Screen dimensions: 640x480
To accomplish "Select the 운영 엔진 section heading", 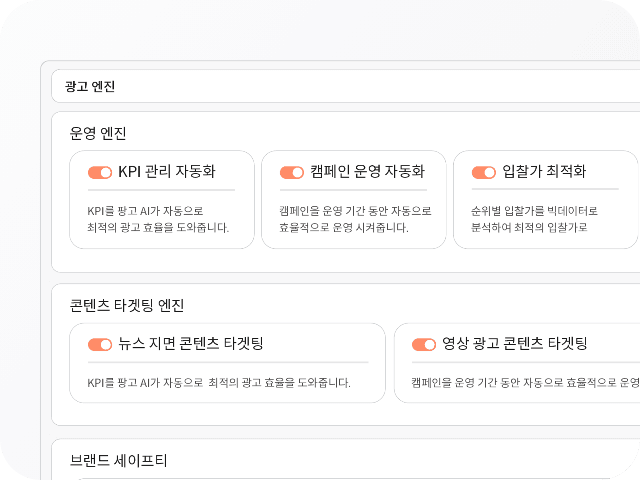I will tap(98, 133).
